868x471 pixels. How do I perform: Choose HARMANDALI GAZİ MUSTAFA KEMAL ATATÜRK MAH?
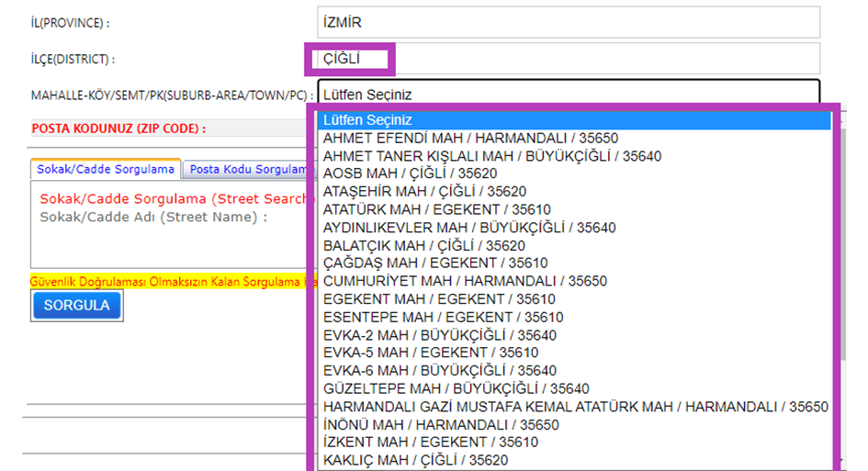click(x=575, y=407)
